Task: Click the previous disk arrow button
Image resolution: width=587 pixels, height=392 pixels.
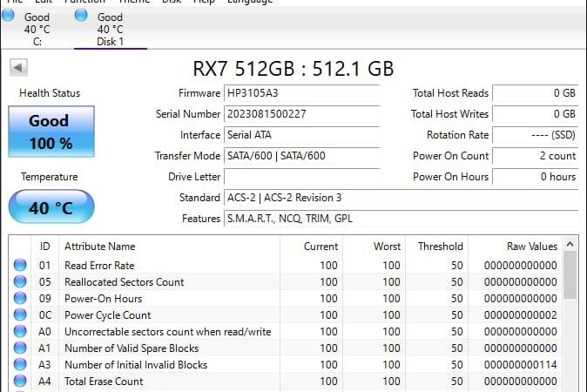Action: pyautogui.click(x=18, y=68)
